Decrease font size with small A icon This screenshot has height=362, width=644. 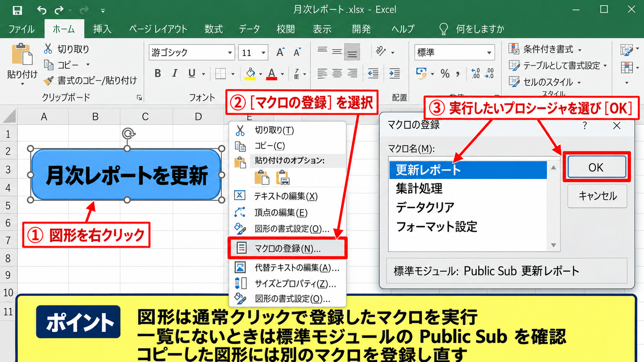tap(297, 52)
